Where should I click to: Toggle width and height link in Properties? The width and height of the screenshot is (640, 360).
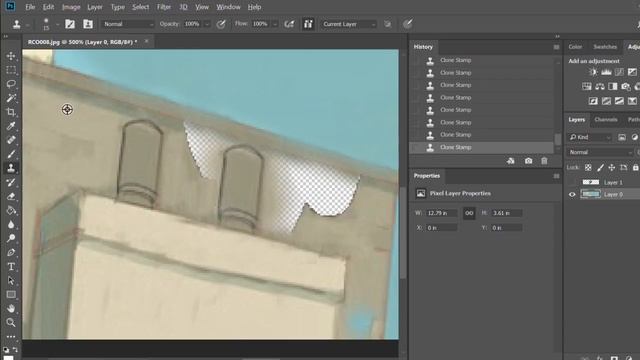click(x=469, y=213)
